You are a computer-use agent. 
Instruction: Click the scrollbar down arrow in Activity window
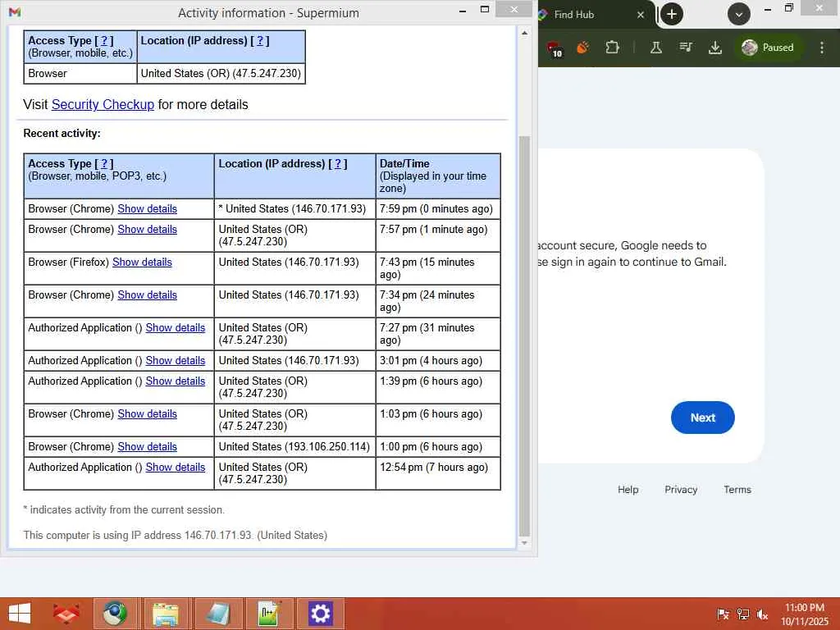(524, 543)
